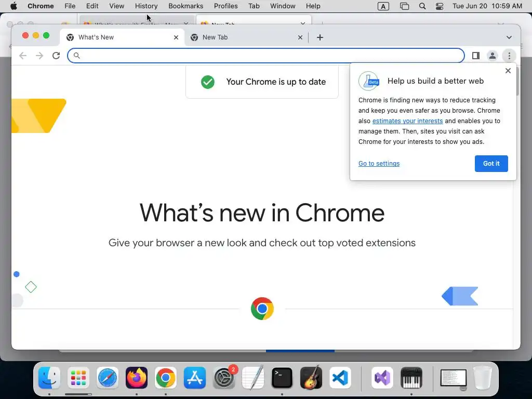Open the Chrome side panel icon

[x=476, y=56]
